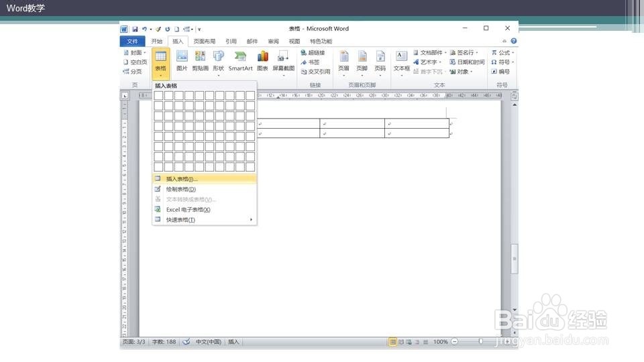Switch to the 开始 (Home) ribbon tab
Viewport: 644px width, 362px height.
click(x=156, y=41)
